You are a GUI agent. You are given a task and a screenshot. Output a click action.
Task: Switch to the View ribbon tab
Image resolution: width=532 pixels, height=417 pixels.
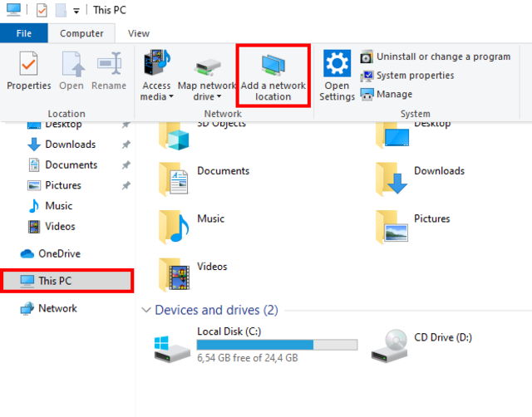(x=139, y=33)
